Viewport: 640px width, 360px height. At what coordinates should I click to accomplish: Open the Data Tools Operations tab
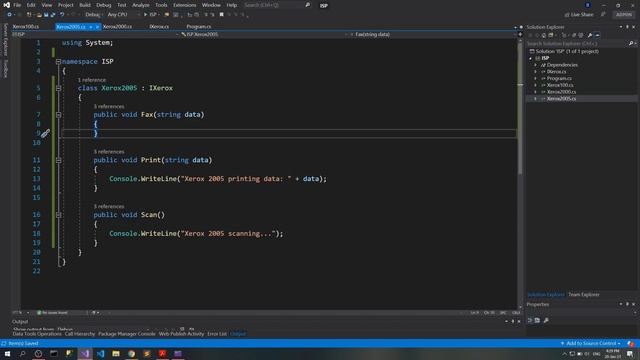pyautogui.click(x=37, y=334)
